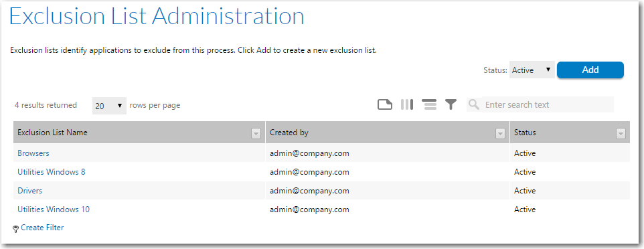Open the Browsers exclusion list
Screen dimensions: 644x249
click(33, 153)
